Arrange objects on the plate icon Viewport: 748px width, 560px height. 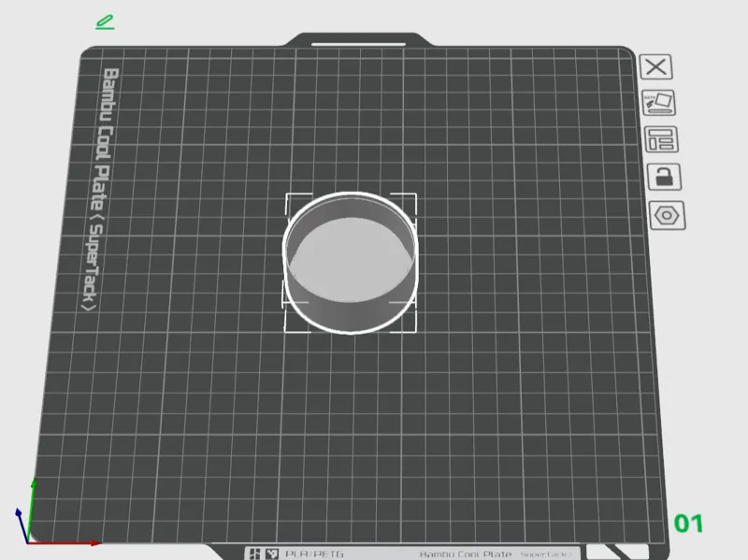tap(661, 139)
